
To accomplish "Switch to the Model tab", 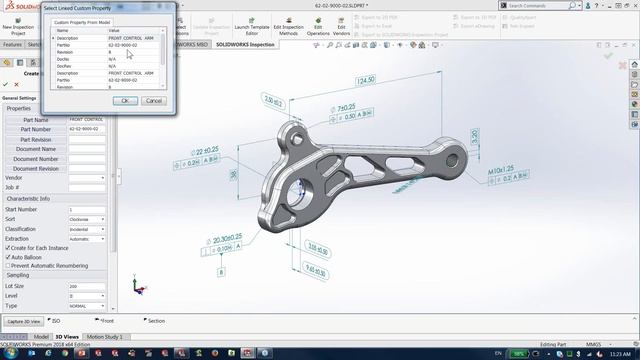I will pyautogui.click(x=41, y=337).
